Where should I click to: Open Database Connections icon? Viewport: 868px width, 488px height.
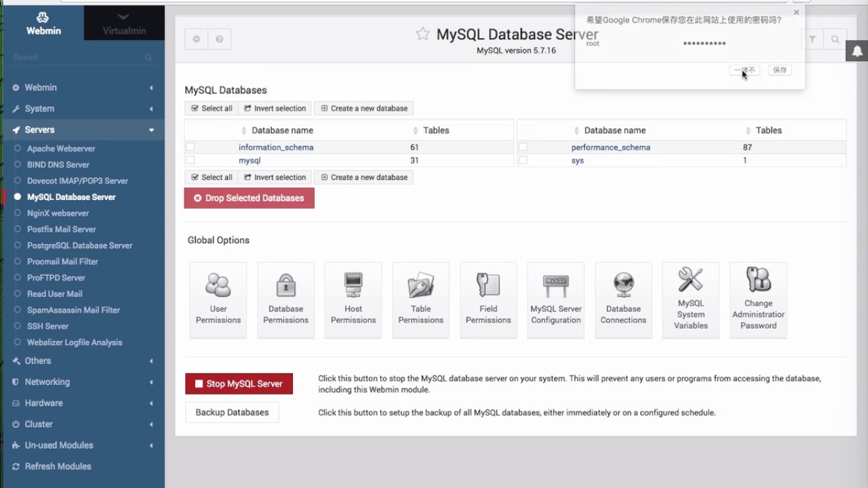point(623,300)
